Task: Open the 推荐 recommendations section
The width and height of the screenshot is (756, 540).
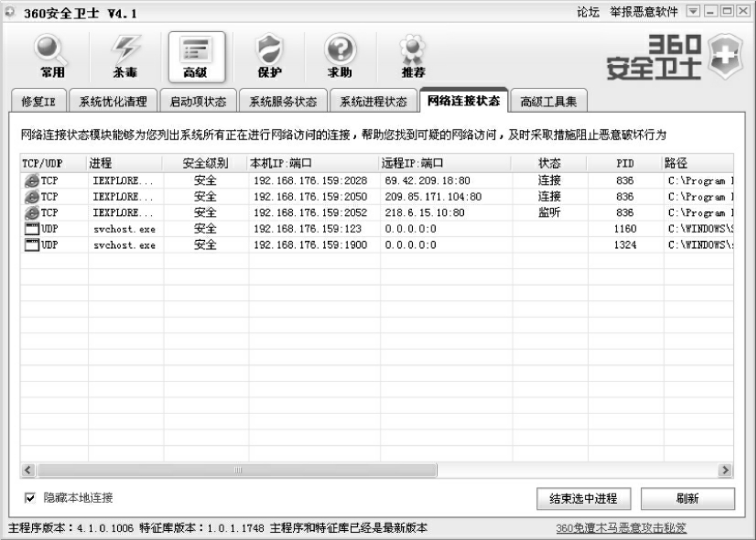Action: (x=413, y=57)
